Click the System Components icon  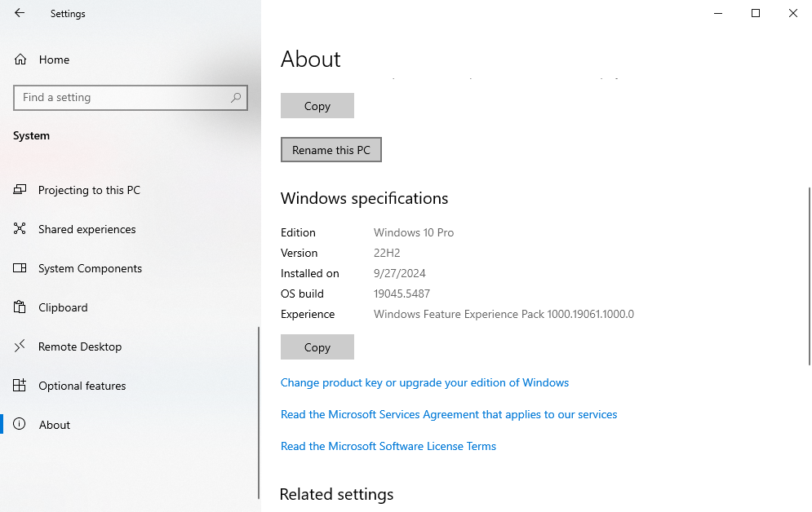pos(20,268)
